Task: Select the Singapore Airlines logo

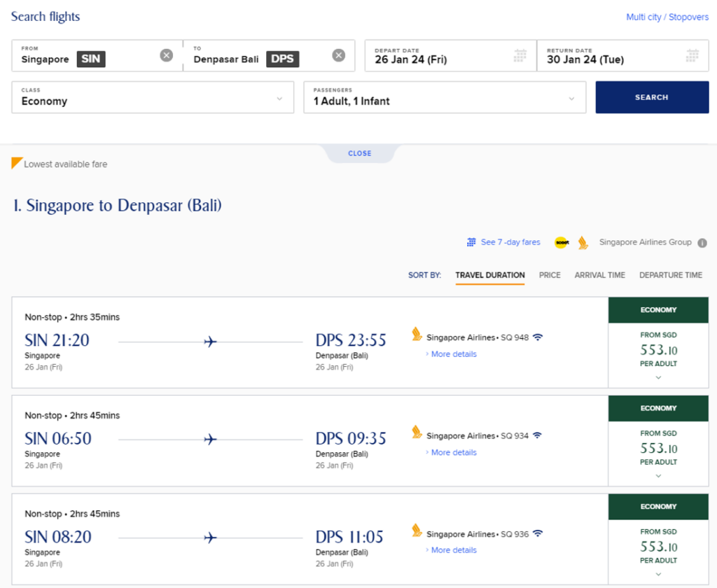Action: coord(583,242)
